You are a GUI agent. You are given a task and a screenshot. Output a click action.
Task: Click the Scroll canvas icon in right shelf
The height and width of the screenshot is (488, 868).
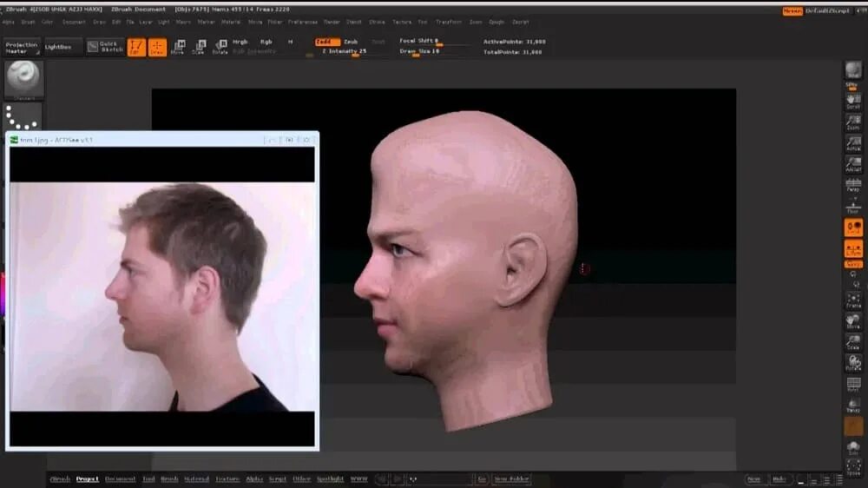(853, 101)
